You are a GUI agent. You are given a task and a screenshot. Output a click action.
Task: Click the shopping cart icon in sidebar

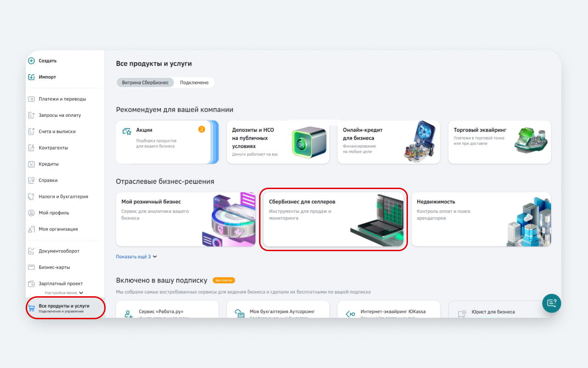[x=31, y=308]
